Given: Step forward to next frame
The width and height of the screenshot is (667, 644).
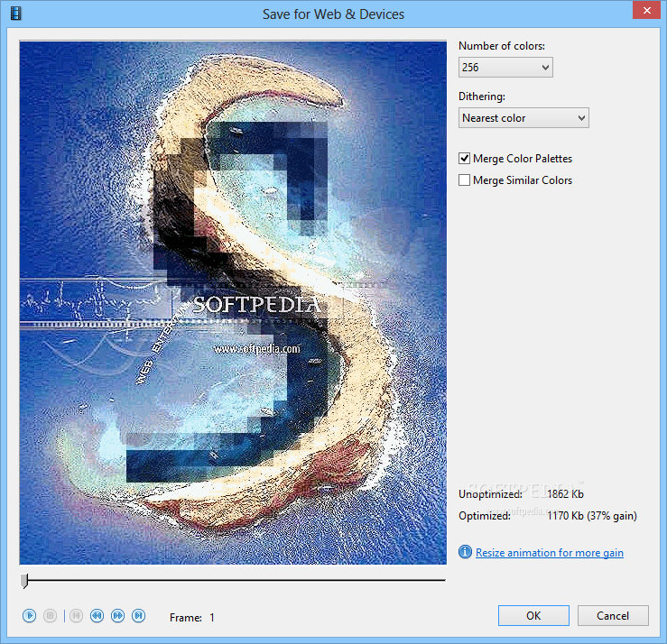Looking at the screenshot, I should point(118,615).
